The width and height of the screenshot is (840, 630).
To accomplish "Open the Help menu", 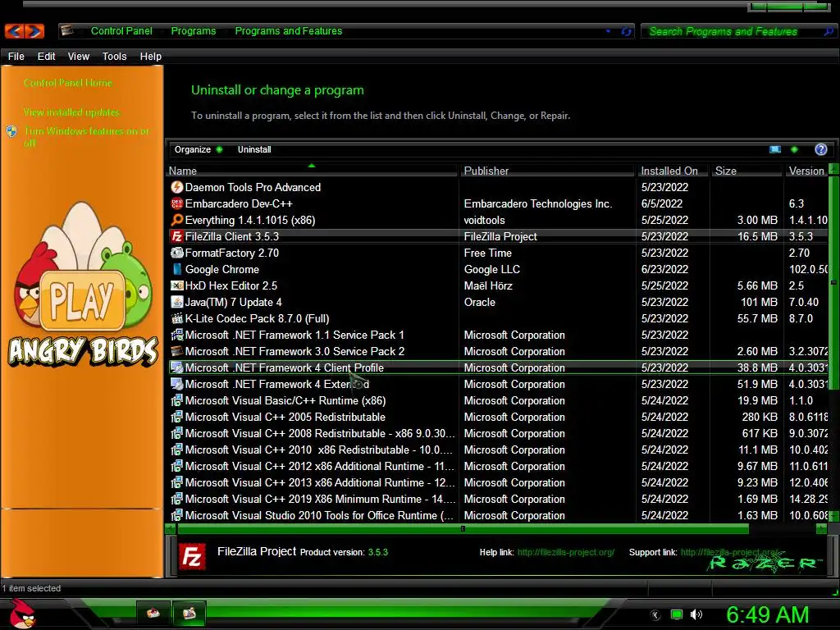I will 151,57.
